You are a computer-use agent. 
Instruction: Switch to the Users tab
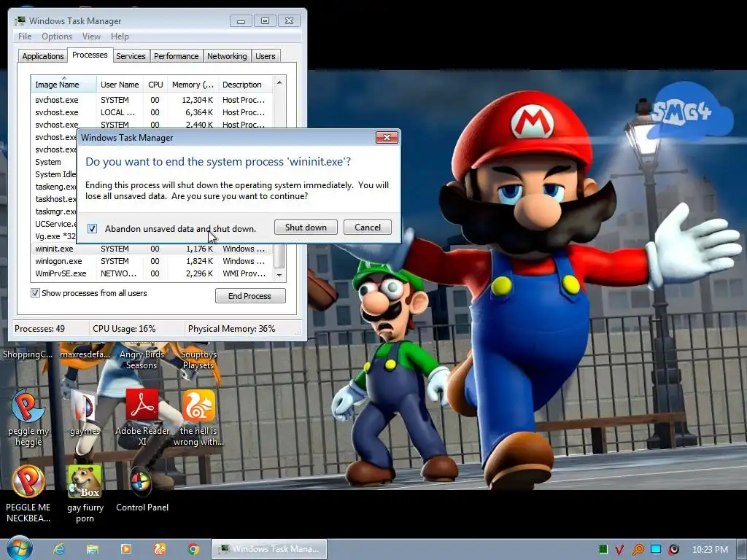266,56
